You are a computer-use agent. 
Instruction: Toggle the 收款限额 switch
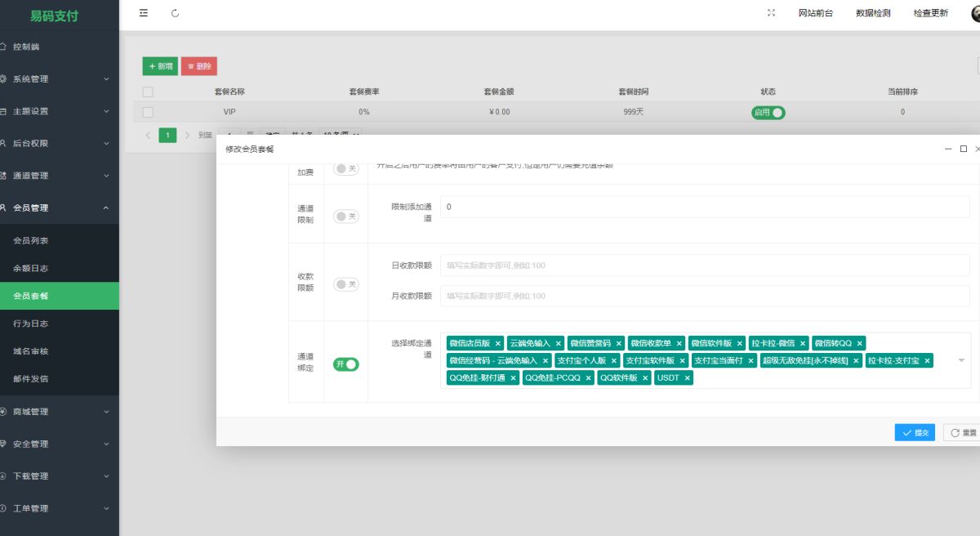point(346,284)
